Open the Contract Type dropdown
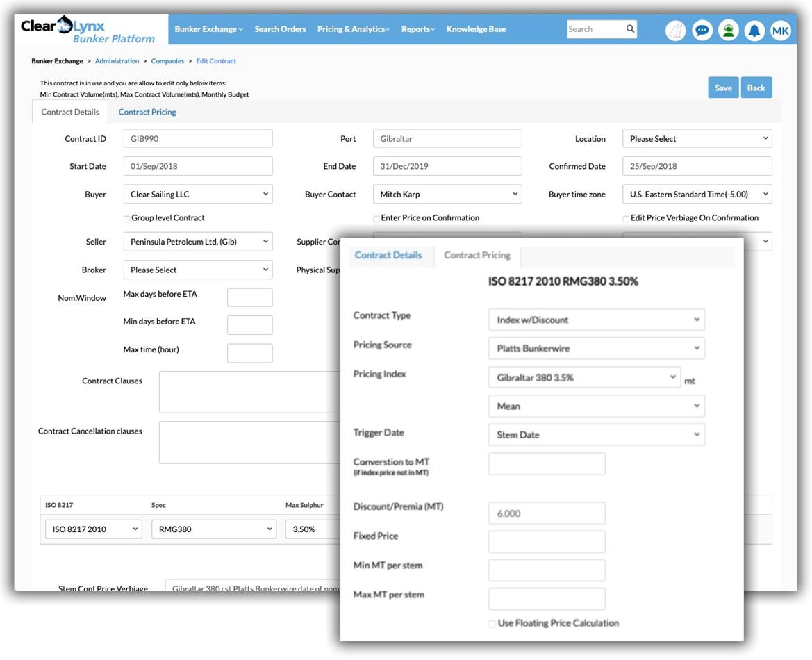Image resolution: width=812 pixels, height=660 pixels. pyautogui.click(x=596, y=320)
